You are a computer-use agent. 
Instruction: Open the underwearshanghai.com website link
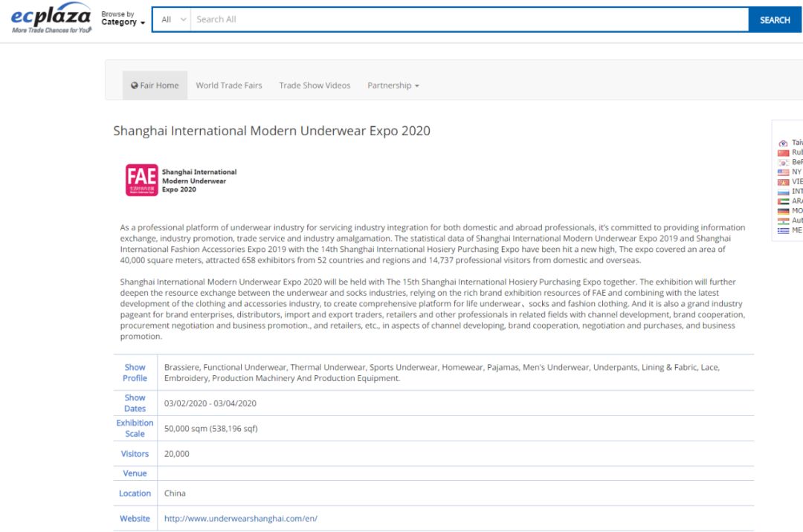point(241,519)
